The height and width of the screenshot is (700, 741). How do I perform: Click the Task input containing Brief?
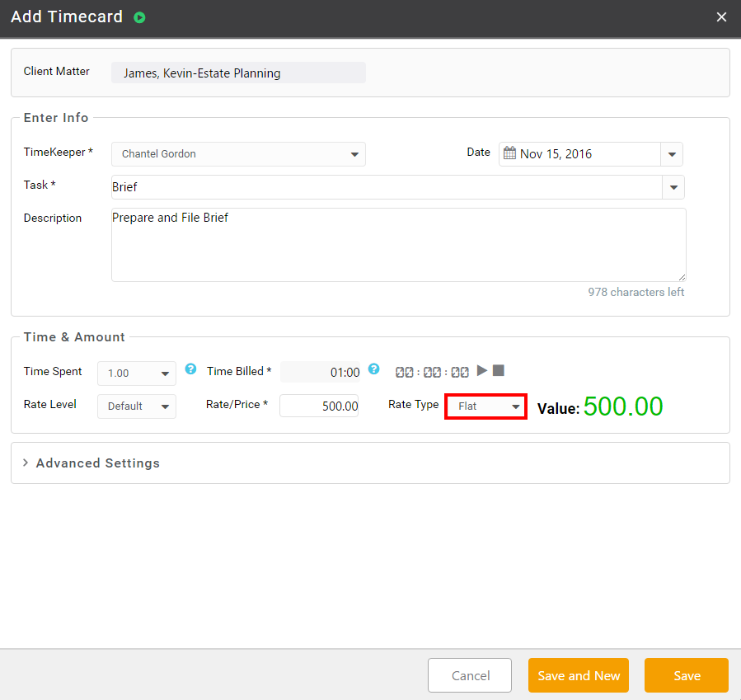(387, 187)
